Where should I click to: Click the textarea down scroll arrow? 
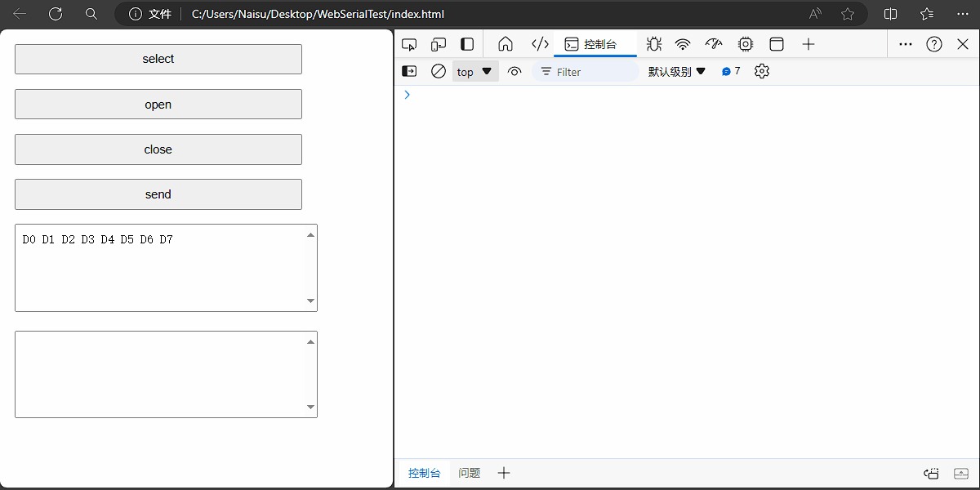(x=311, y=301)
